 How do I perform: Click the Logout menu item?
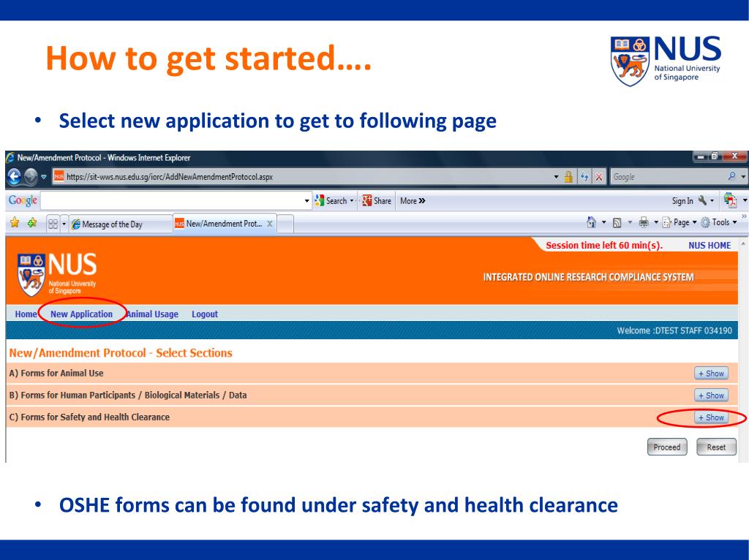[205, 314]
